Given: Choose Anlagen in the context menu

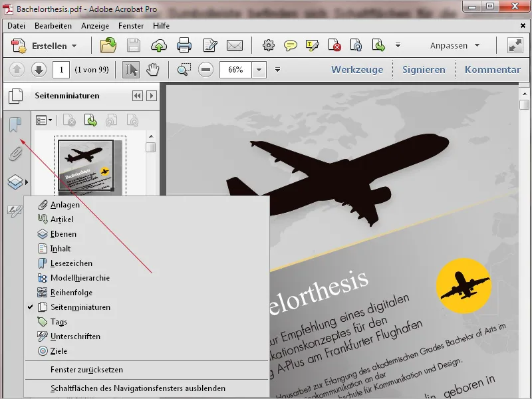Looking at the screenshot, I should (x=147, y=205).
